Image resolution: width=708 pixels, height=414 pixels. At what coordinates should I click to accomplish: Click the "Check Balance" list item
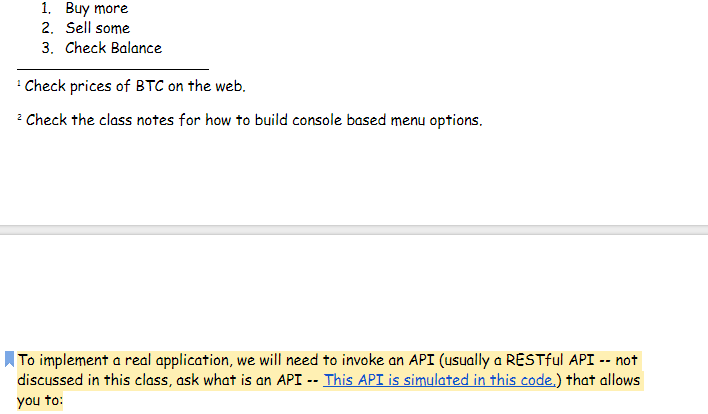coord(113,48)
